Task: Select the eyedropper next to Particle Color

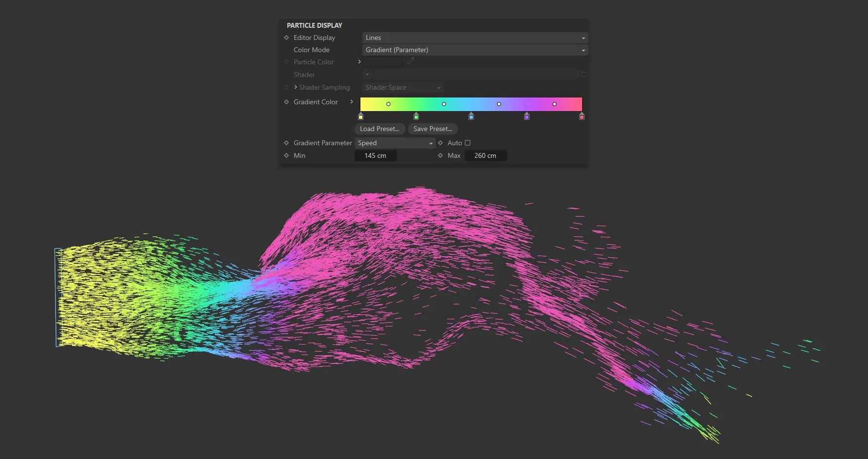Action: coord(411,60)
